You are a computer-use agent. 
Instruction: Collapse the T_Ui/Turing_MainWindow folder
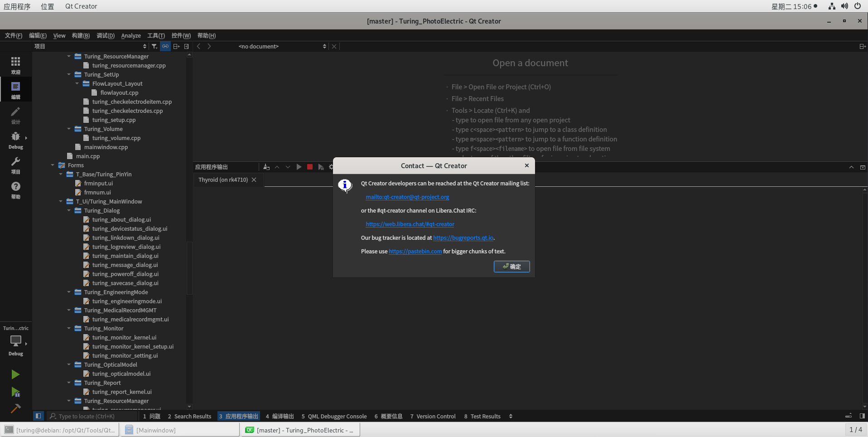(61, 201)
